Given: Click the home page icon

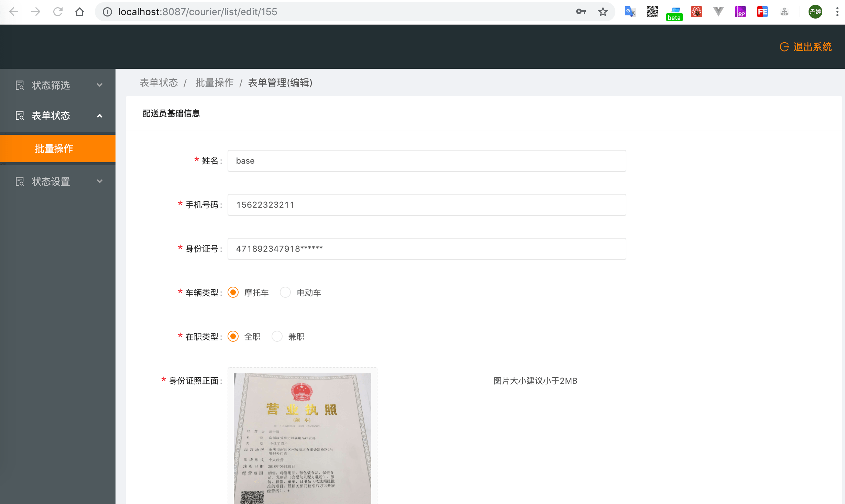Looking at the screenshot, I should [80, 12].
